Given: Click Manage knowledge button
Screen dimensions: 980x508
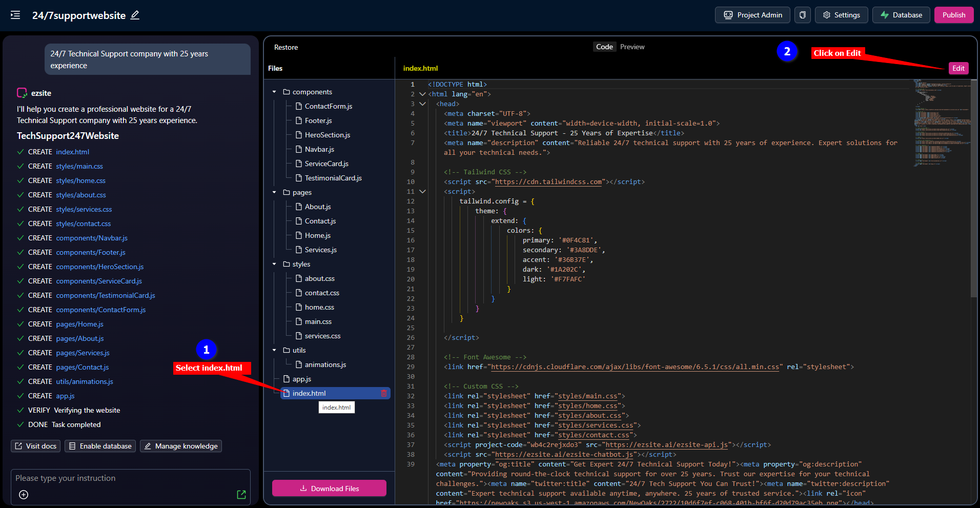Looking at the screenshot, I should 181,446.
